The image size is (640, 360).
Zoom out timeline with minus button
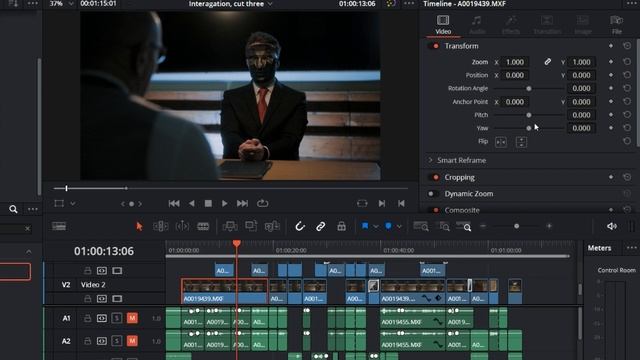(483, 226)
